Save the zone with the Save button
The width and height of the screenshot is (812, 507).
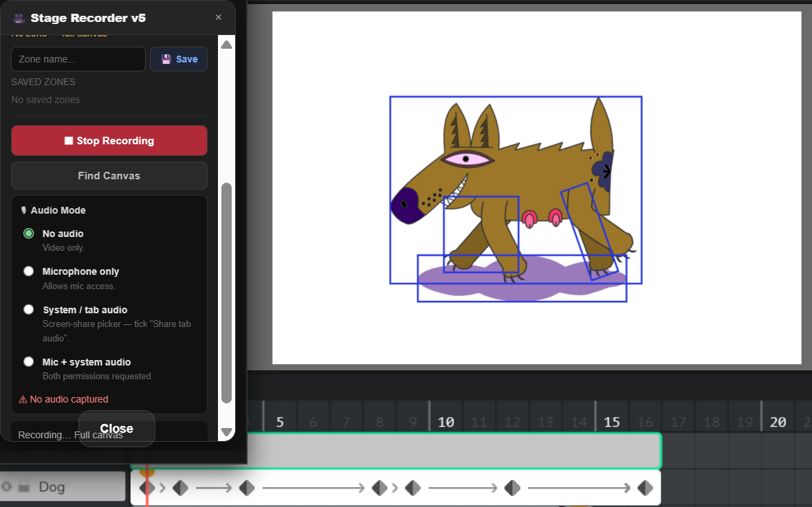point(179,59)
